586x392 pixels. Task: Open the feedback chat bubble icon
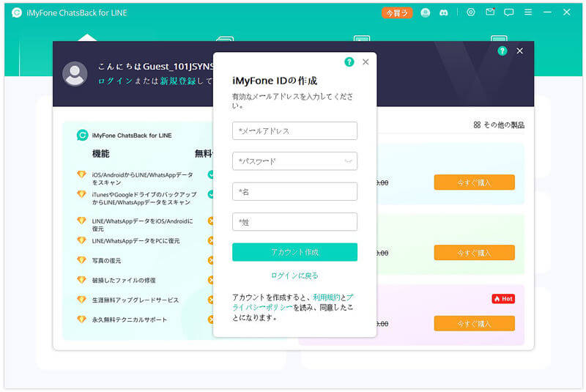tap(508, 12)
